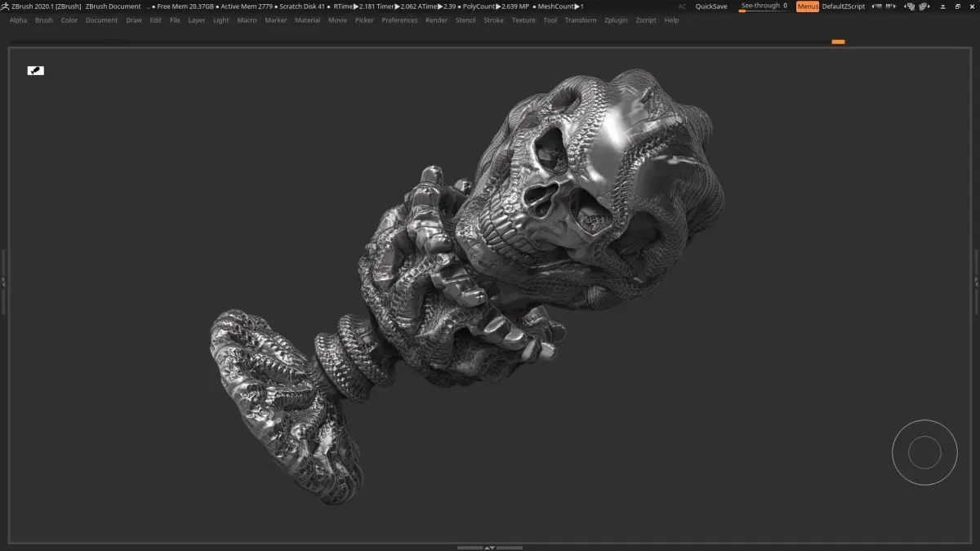Click the Active Mem 2779 readout

tap(247, 7)
